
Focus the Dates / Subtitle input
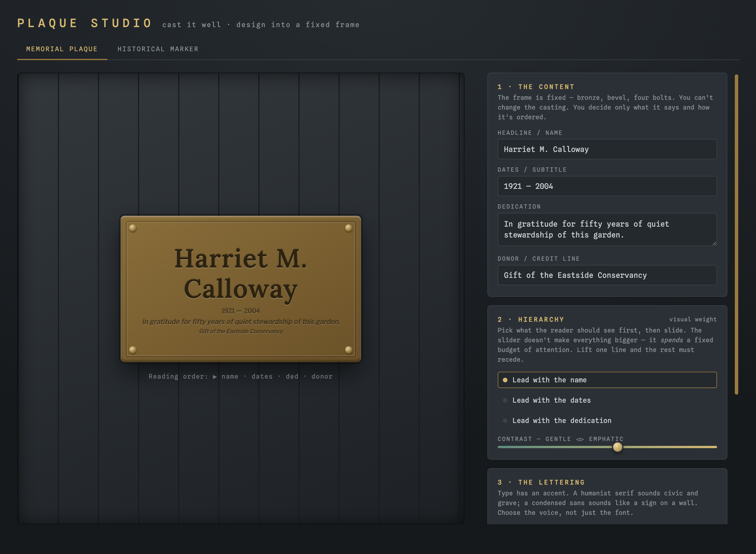(607, 186)
